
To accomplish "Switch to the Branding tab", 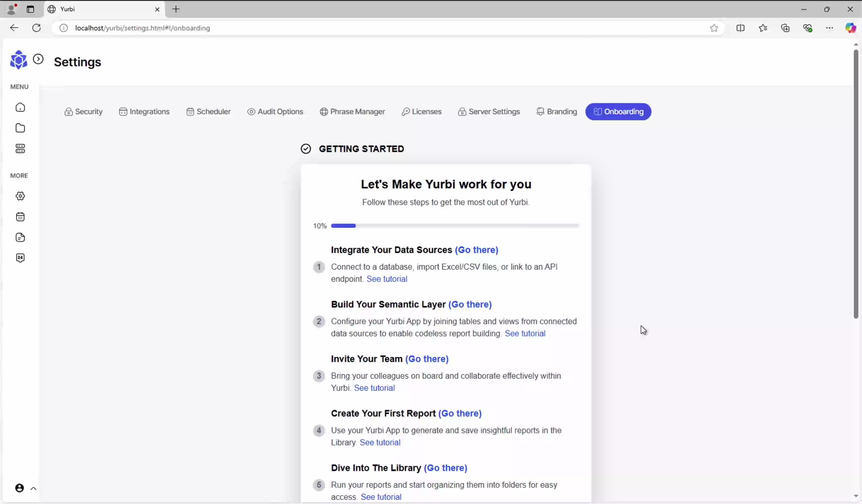I will 557,112.
